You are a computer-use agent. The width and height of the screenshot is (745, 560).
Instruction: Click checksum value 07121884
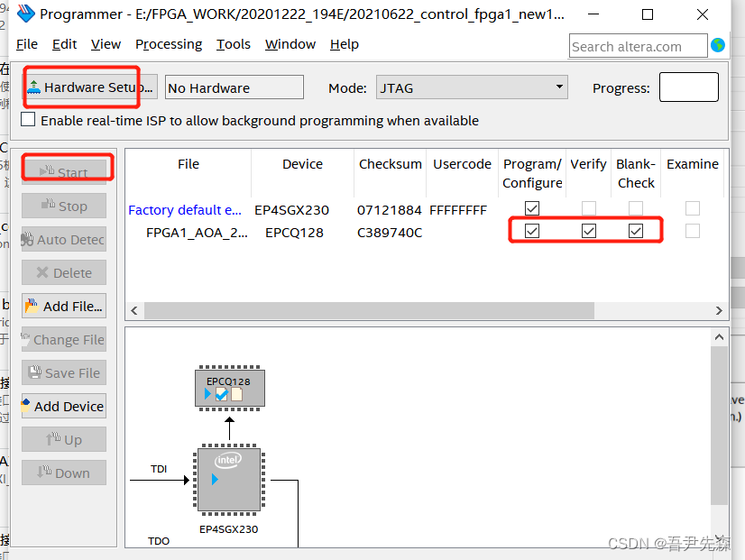tap(389, 210)
